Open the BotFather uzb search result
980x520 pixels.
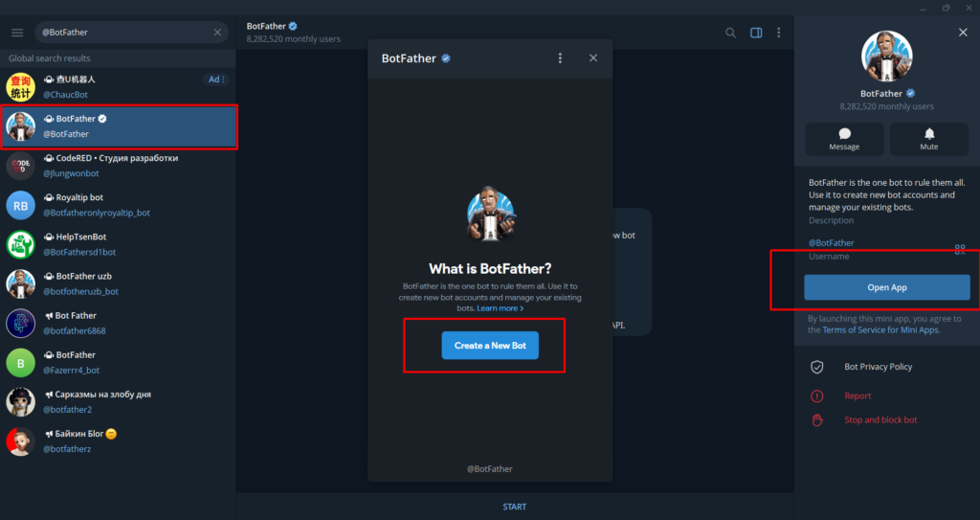point(118,284)
